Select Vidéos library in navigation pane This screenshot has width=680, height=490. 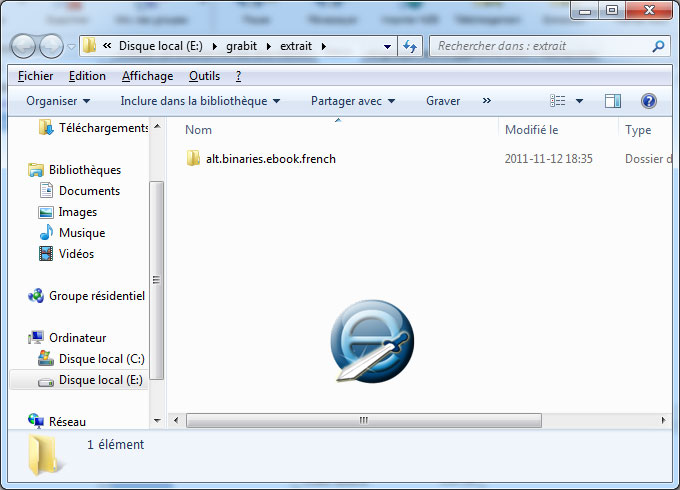click(x=76, y=254)
